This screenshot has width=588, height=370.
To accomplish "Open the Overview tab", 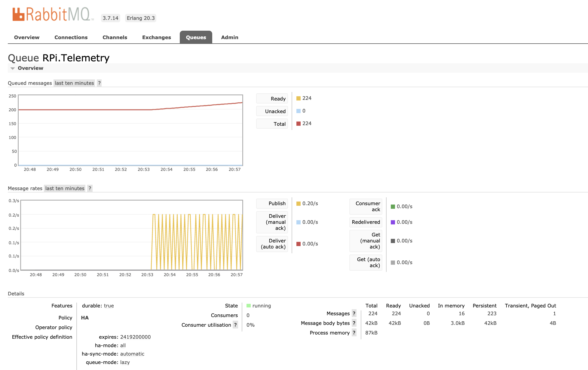I will [27, 37].
